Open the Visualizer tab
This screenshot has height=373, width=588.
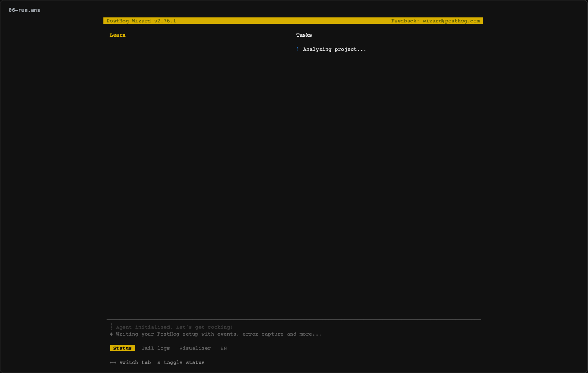pos(195,348)
